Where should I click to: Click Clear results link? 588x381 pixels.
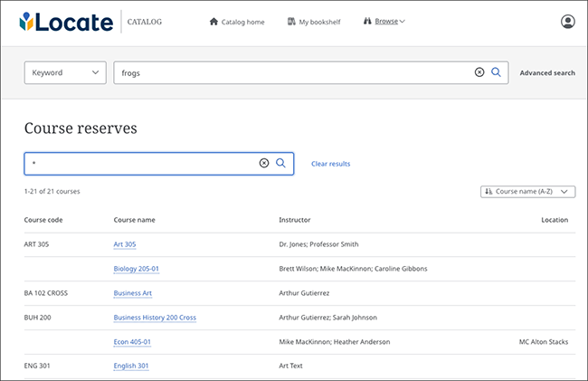tap(330, 164)
